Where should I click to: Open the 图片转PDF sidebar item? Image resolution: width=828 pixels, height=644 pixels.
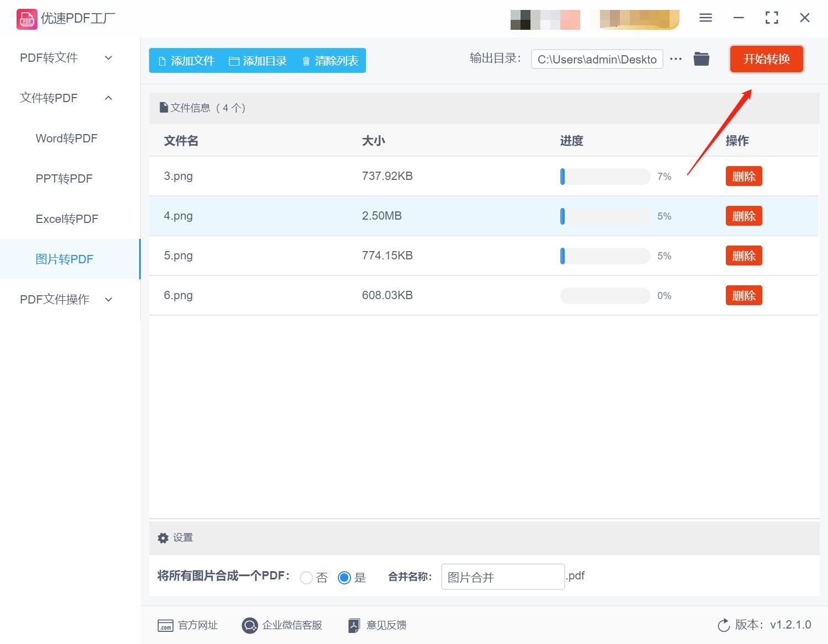click(x=65, y=259)
